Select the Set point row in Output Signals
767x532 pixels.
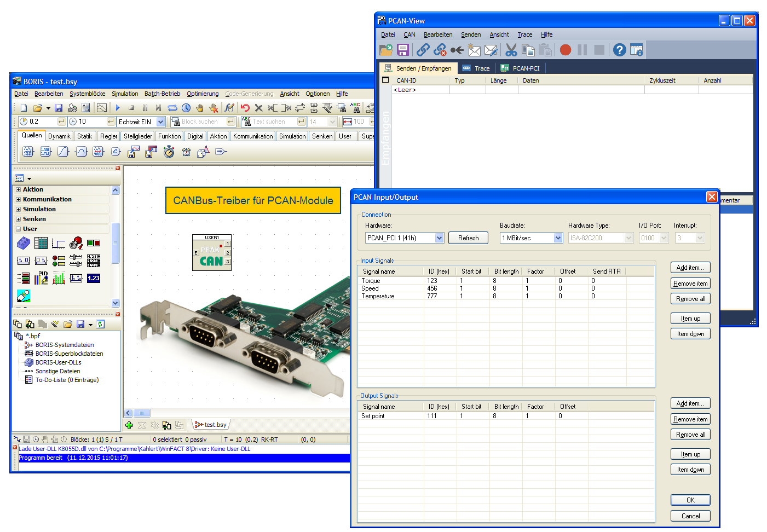[506, 416]
